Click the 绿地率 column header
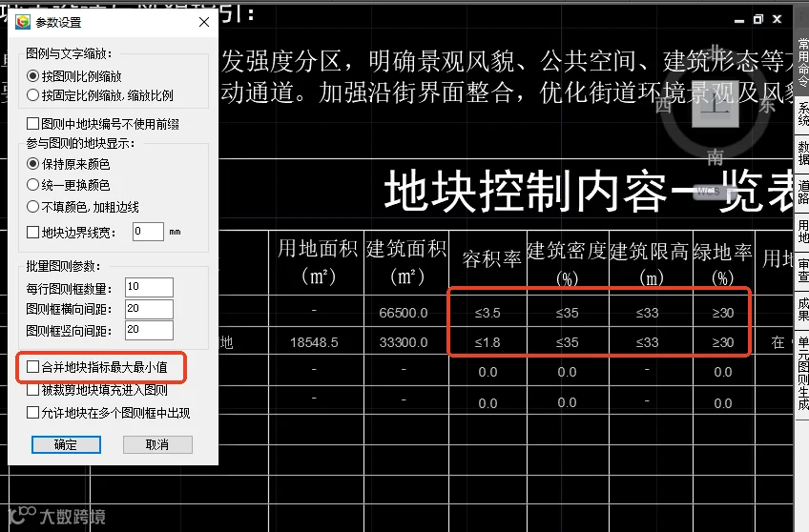This screenshot has width=809, height=532. click(x=723, y=265)
